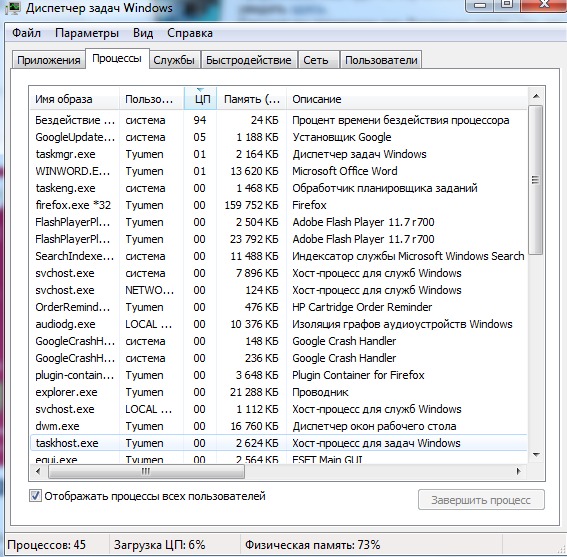Viewport: 567px width, 557px height.
Task: Select the explorer.exe process row
Action: pyautogui.click(x=278, y=392)
